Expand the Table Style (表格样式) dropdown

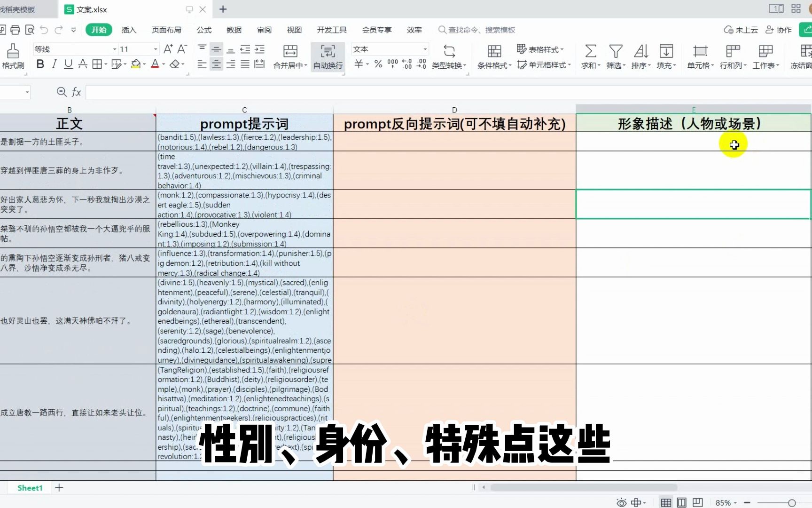(562, 49)
